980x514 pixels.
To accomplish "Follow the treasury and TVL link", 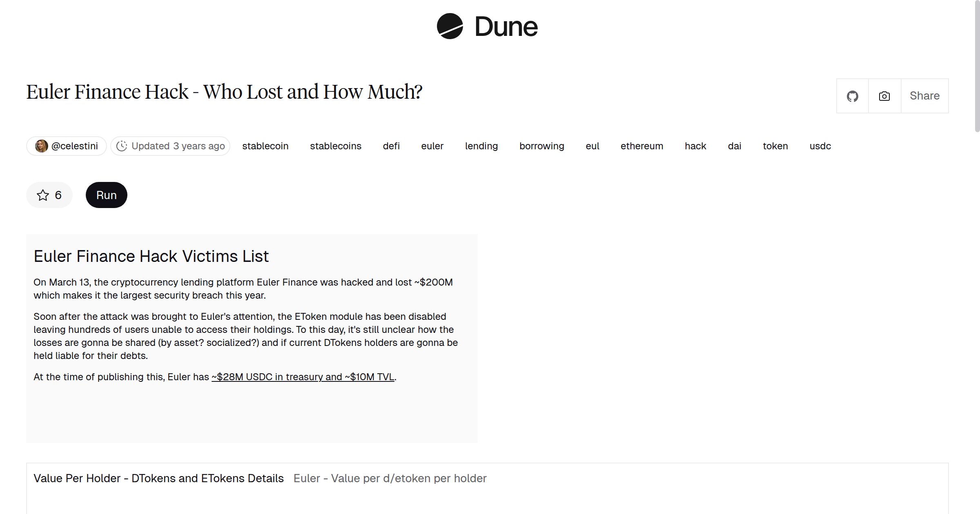I will (x=303, y=377).
